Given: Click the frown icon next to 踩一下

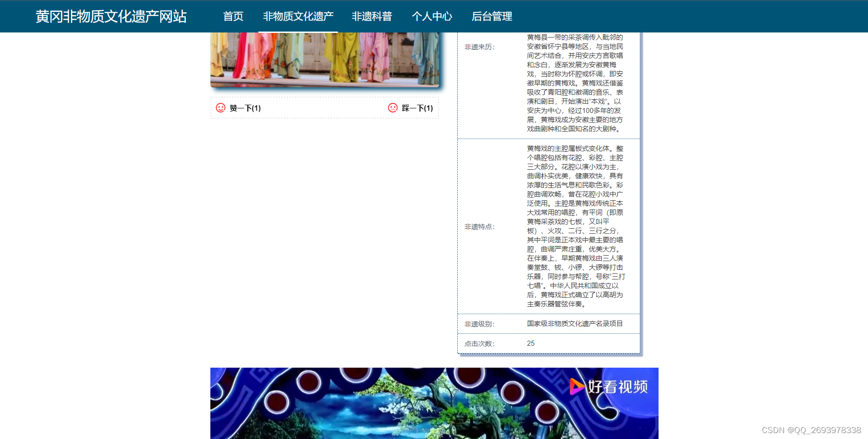Looking at the screenshot, I should [392, 108].
